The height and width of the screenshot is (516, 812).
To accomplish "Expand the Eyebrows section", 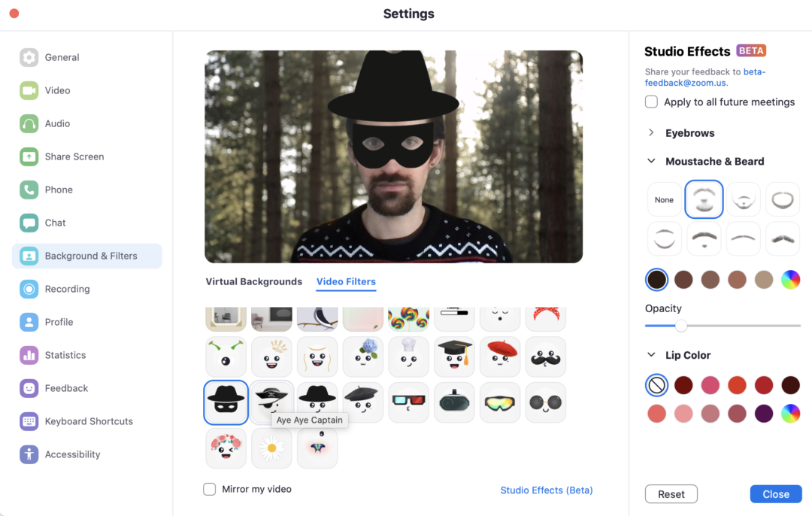I will coord(651,133).
